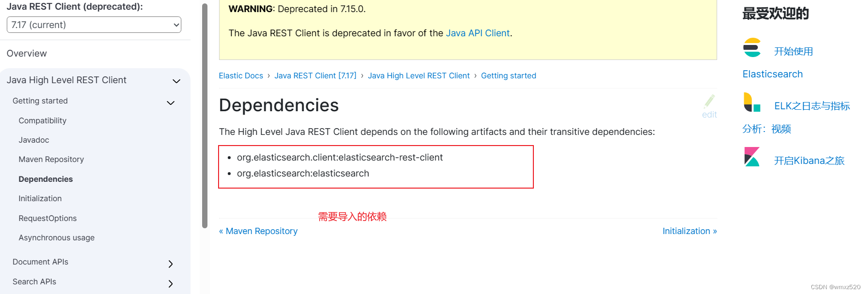Collapse the Java High Level REST Client section
868x294 pixels.
[x=177, y=81]
